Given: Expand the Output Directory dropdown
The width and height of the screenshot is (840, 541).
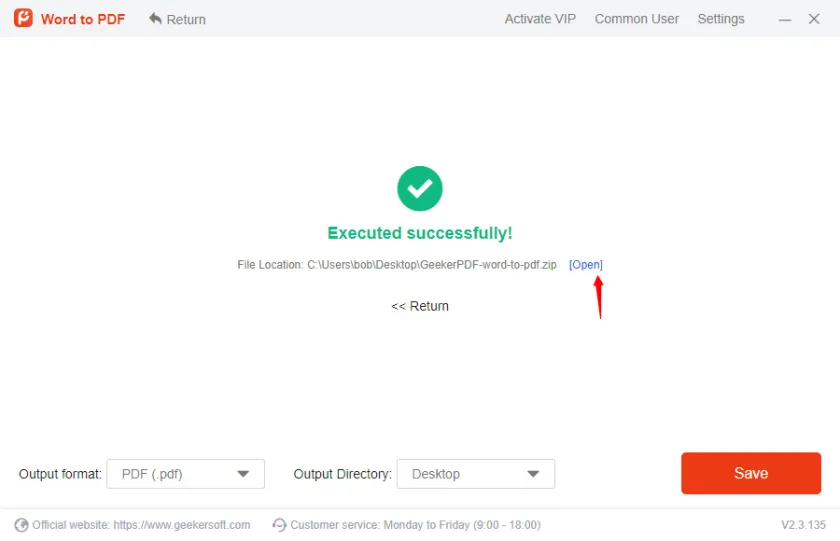Looking at the screenshot, I should (x=475, y=474).
